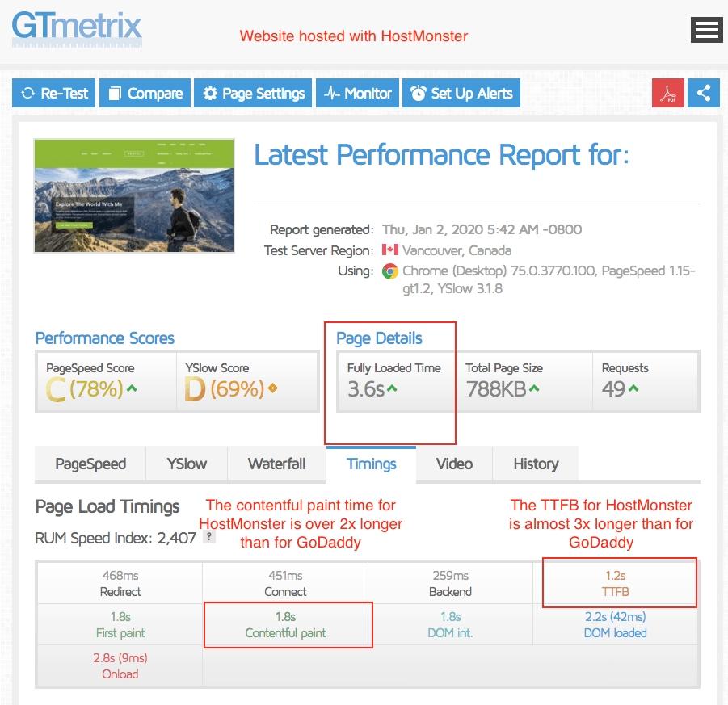Screen dimensions: 728x705
Task: Click the 1.8s Contentful paint timing cell
Action: (x=285, y=624)
